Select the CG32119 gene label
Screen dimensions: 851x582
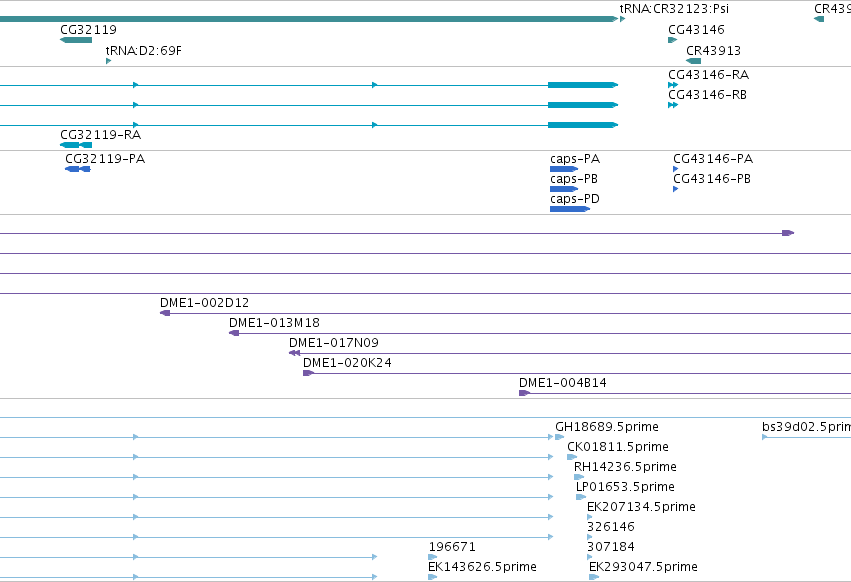pyautogui.click(x=88, y=29)
